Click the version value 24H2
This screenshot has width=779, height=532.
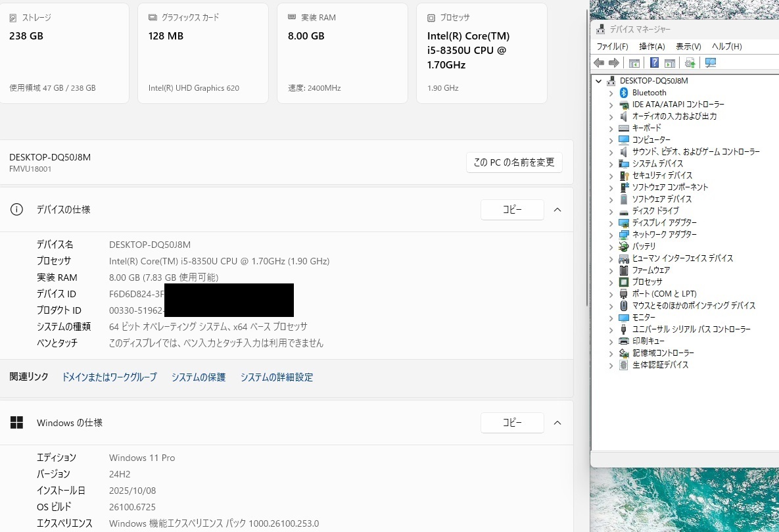coord(120,474)
